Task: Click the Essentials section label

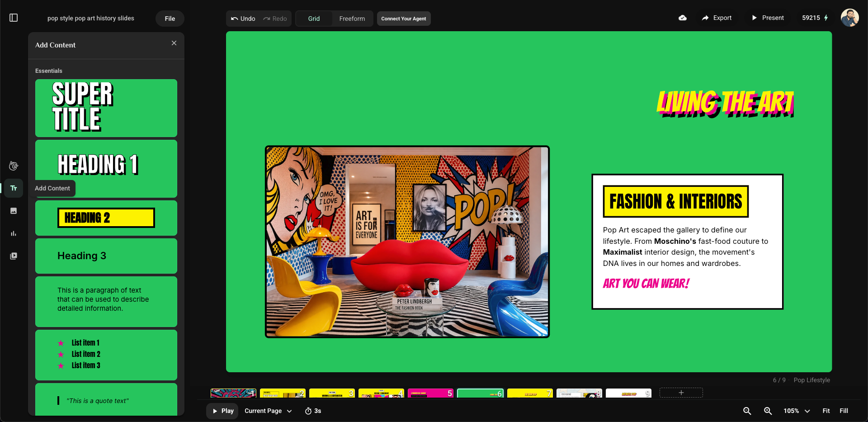Action: pos(49,71)
